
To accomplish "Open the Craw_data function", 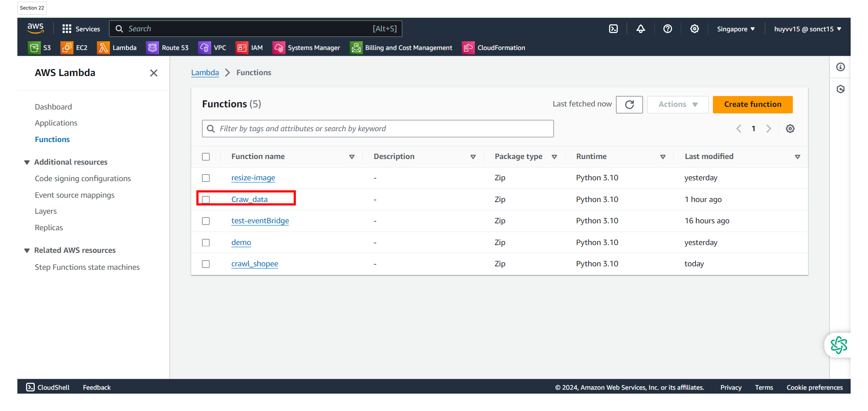I will click(249, 199).
